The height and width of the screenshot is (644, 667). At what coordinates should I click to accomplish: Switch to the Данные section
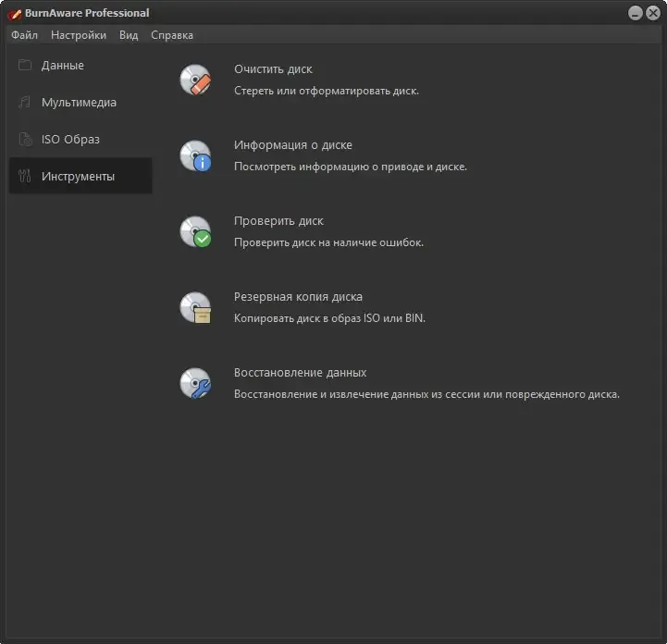click(80, 65)
